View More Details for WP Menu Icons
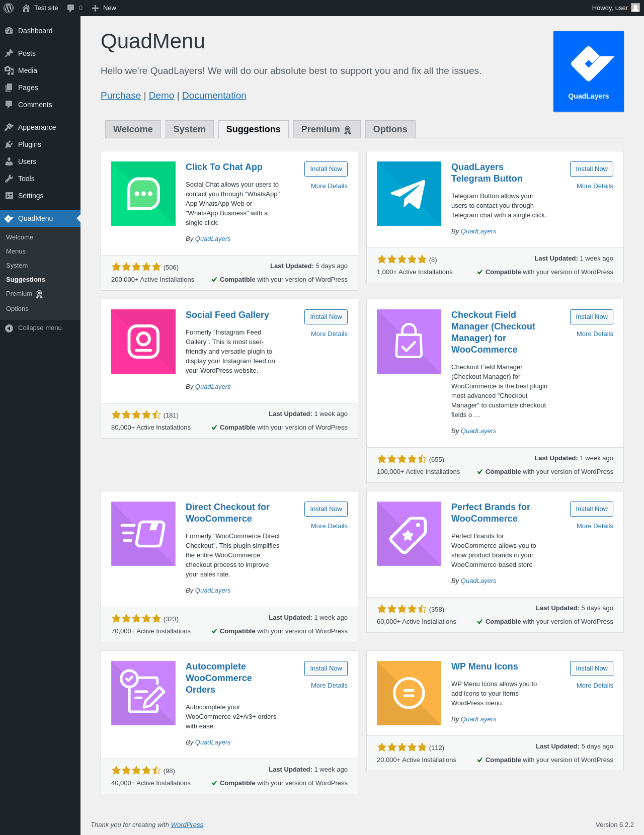Viewport: 644px width, 835px height. pos(595,686)
